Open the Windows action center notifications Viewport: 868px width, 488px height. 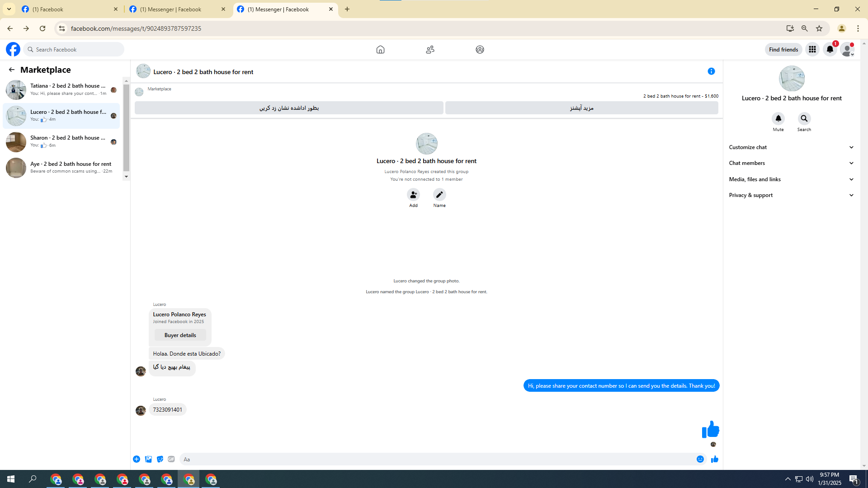tap(854, 479)
